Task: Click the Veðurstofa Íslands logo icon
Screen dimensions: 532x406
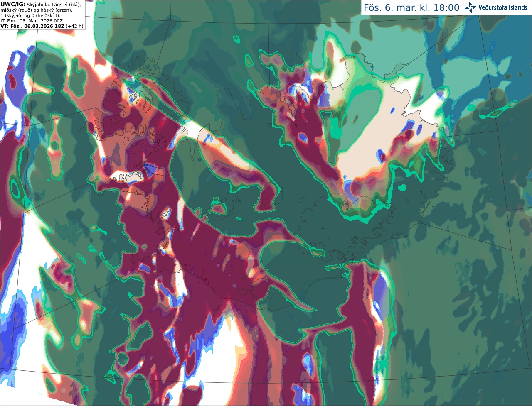Action: pos(470,7)
